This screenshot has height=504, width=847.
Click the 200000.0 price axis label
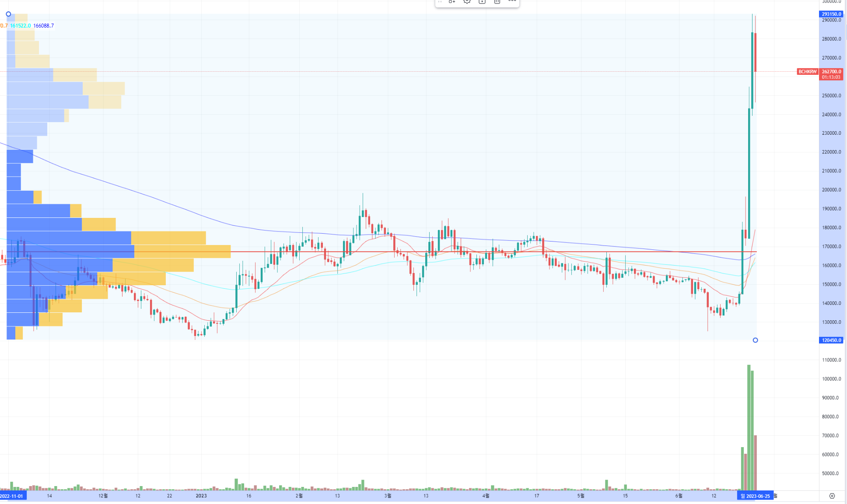pos(831,190)
